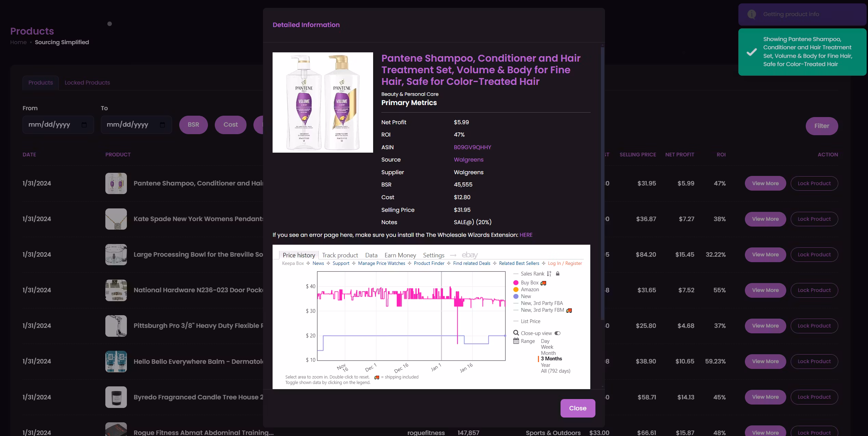Click the success checkmark icon
This screenshot has height=436, width=868.
click(751, 52)
